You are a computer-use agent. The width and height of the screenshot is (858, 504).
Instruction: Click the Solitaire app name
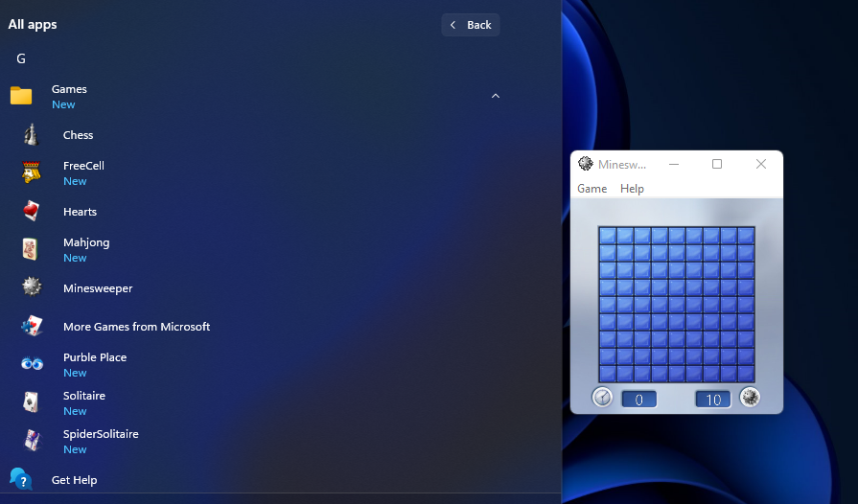click(x=84, y=396)
